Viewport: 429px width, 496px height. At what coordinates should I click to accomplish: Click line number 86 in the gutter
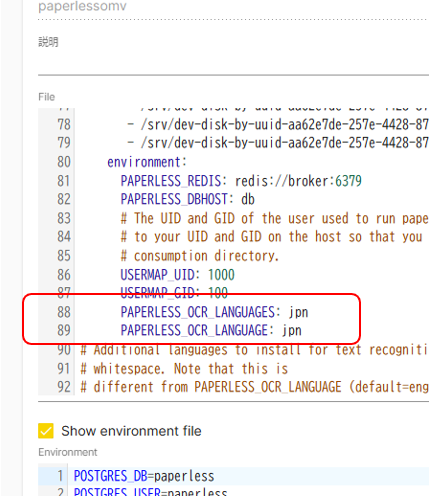pyautogui.click(x=64, y=275)
